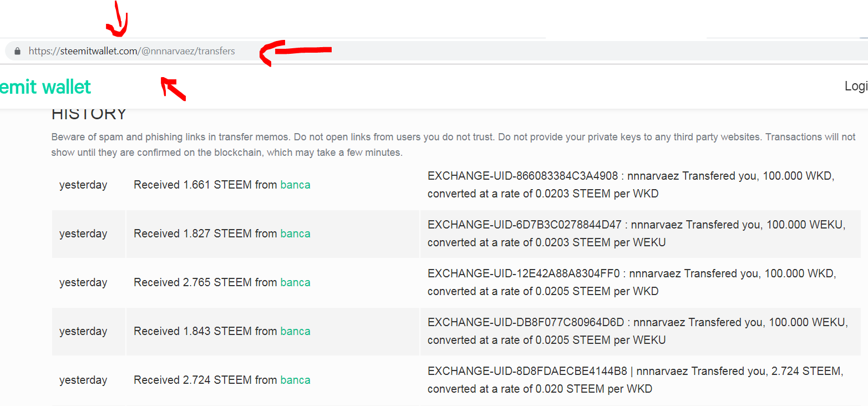Click 'yesterday' in 1.661 STEEM row
This screenshot has width=868, height=406.
(x=83, y=185)
